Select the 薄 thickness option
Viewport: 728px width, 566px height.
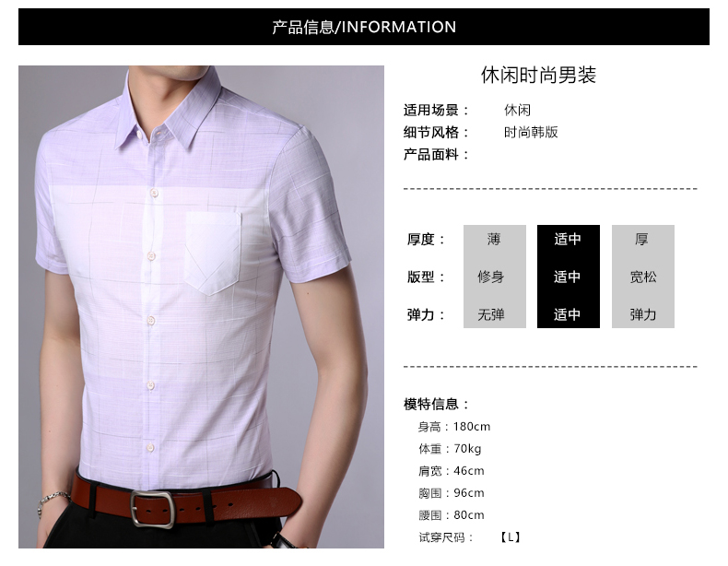coord(495,239)
